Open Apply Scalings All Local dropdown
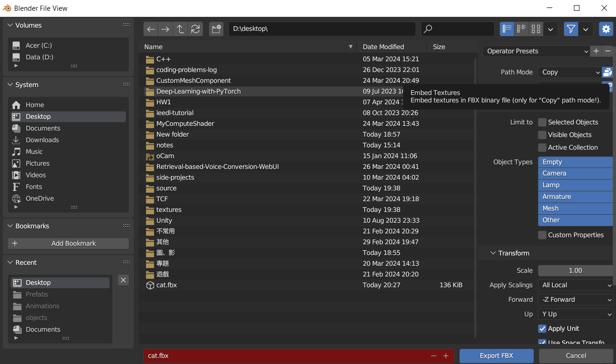This screenshot has width=616, height=364. coord(575,285)
